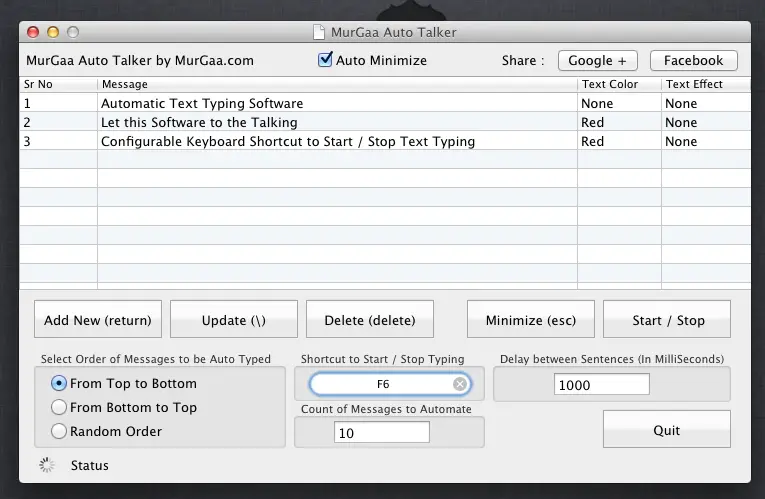This screenshot has width=765, height=499.
Task: Click the delay between sentences input field
Action: (x=601, y=385)
